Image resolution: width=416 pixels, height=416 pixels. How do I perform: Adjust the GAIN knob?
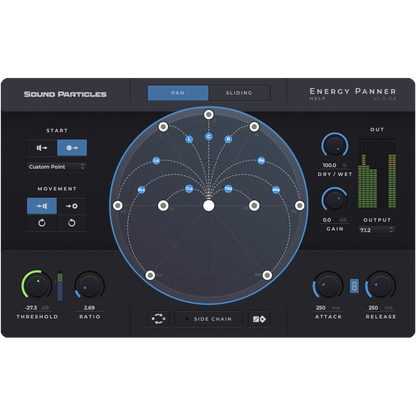[x=335, y=200]
